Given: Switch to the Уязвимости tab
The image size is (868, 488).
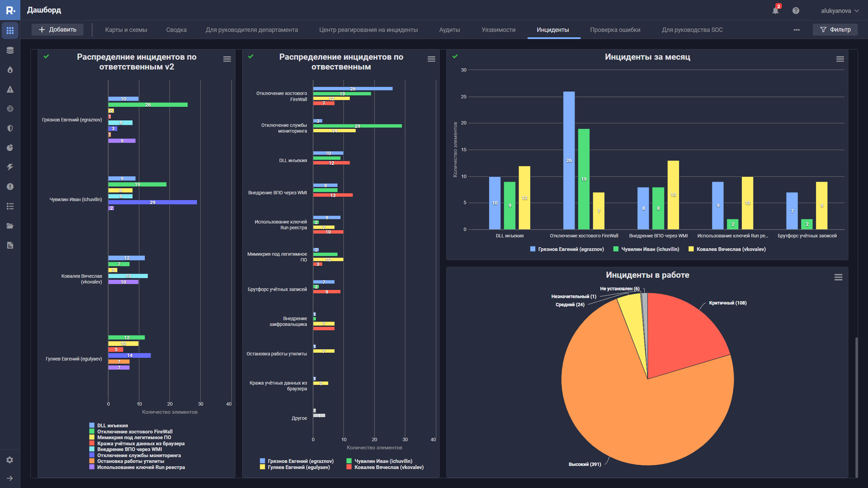Looking at the screenshot, I should click(x=498, y=30).
